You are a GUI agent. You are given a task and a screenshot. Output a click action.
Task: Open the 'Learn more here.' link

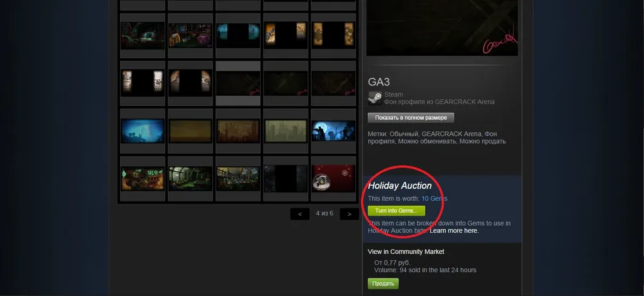454,231
